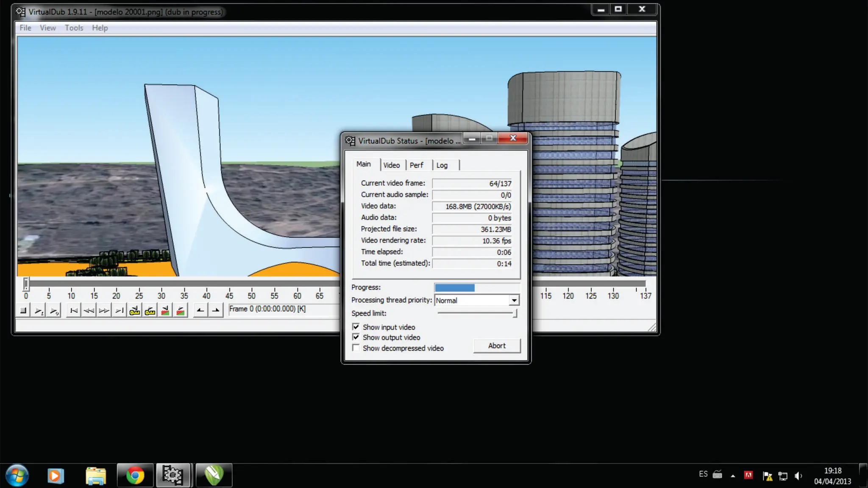This screenshot has width=868, height=488.
Task: Go to previous keyframe (yellow key icon)
Action: click(x=135, y=311)
